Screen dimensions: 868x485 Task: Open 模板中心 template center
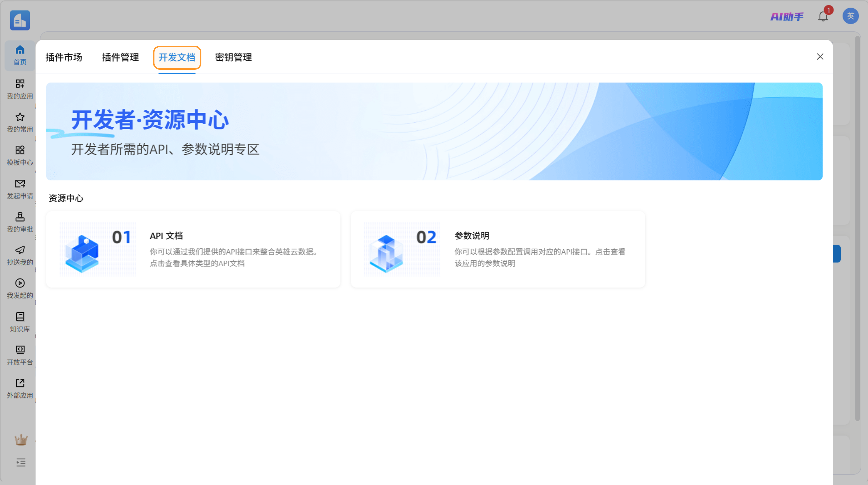20,155
